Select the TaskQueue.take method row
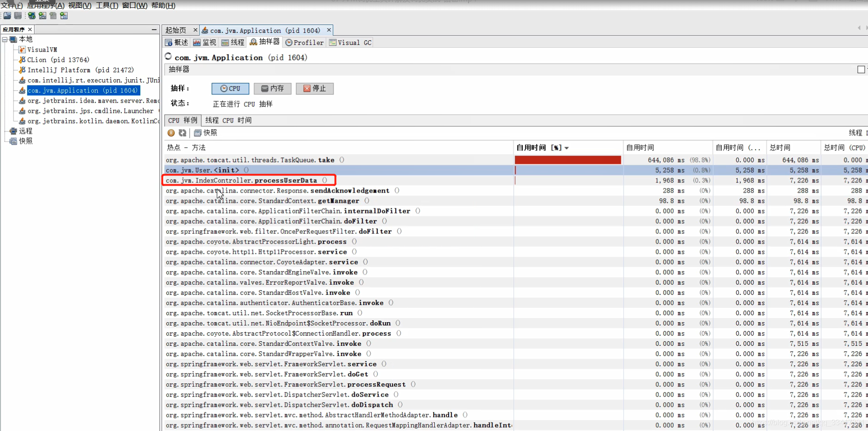Image resolution: width=868 pixels, height=431 pixels. pyautogui.click(x=516, y=160)
